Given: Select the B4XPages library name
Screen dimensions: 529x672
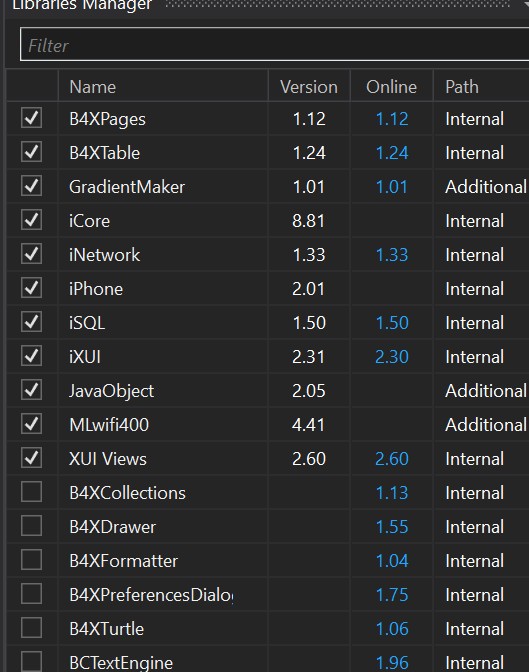Looking at the screenshot, I should pyautogui.click(x=107, y=119).
